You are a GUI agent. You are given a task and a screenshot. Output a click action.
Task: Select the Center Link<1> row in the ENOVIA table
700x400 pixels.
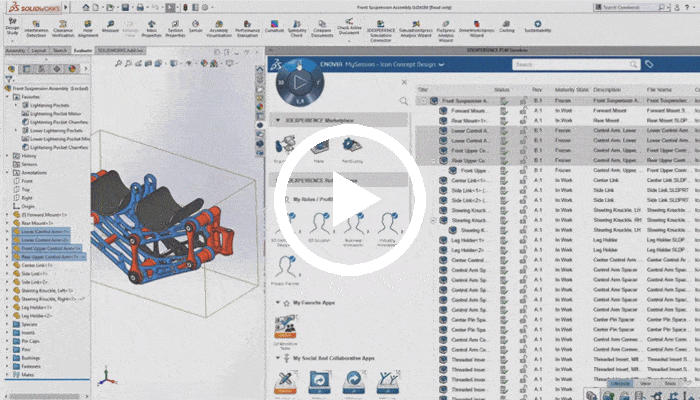[558, 180]
